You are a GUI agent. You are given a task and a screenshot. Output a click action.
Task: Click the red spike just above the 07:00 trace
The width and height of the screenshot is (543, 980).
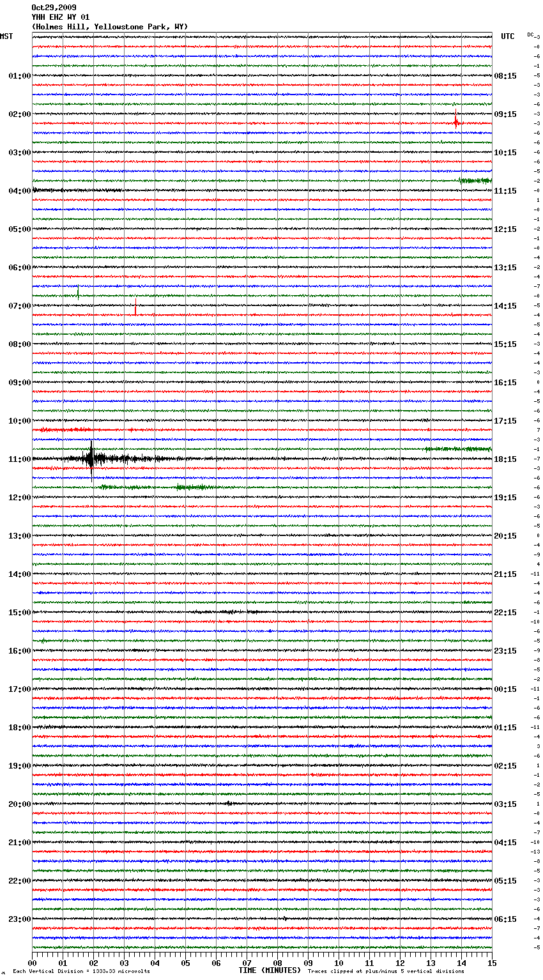click(x=135, y=307)
